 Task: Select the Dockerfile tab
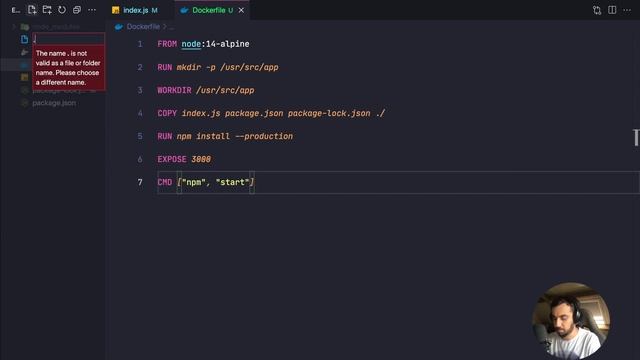point(209,10)
